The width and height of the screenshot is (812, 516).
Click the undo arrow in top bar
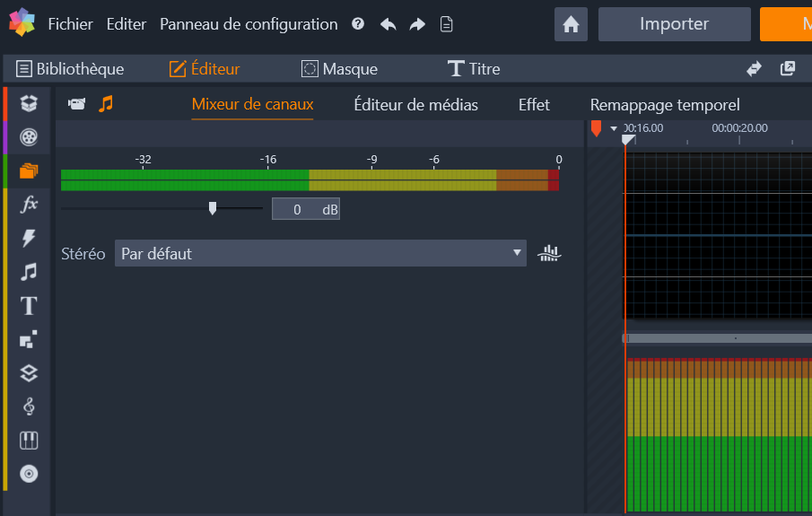coord(388,24)
